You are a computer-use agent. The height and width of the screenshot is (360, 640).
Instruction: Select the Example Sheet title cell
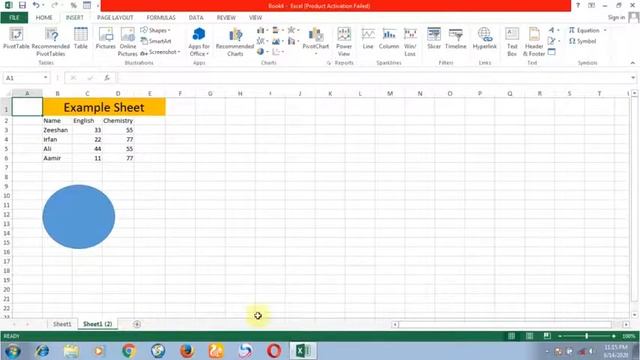coord(104,107)
